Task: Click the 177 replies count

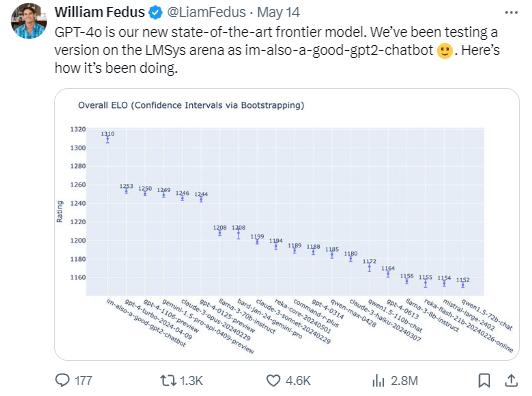Action: point(83,380)
